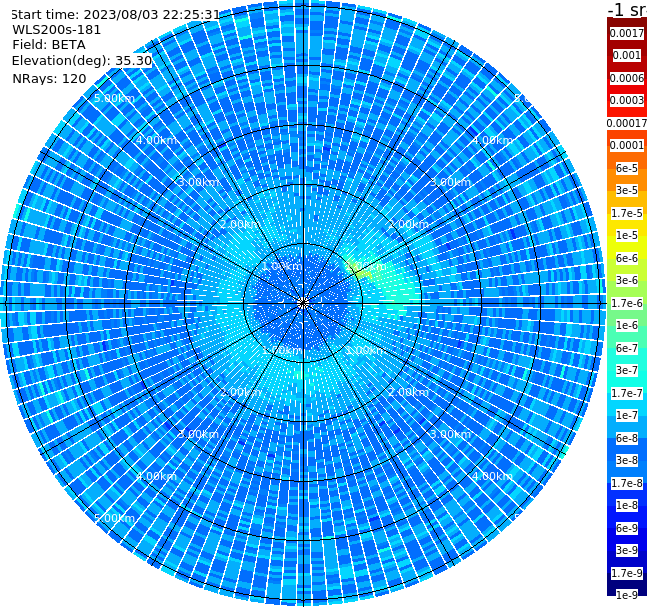Select the 1.7e-5 colorbar value
This screenshot has width=647, height=607.
[x=627, y=213]
